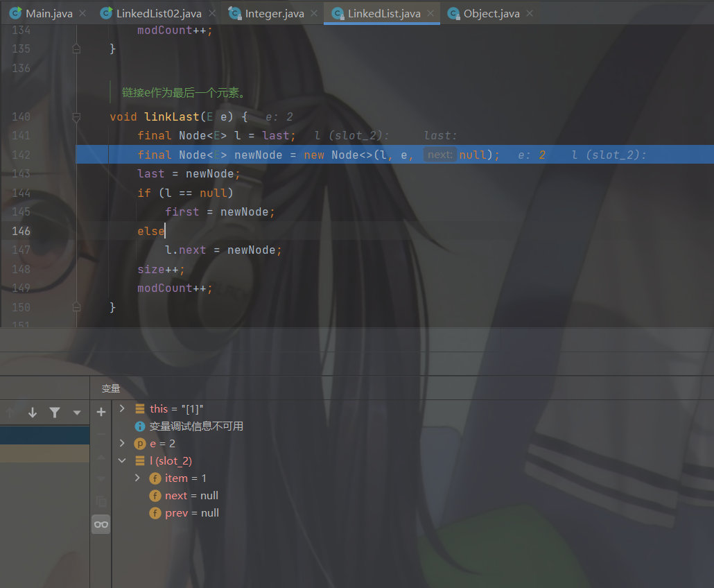The width and height of the screenshot is (714, 588).
Task: Click the frames filter funnel icon
Action: (55, 413)
